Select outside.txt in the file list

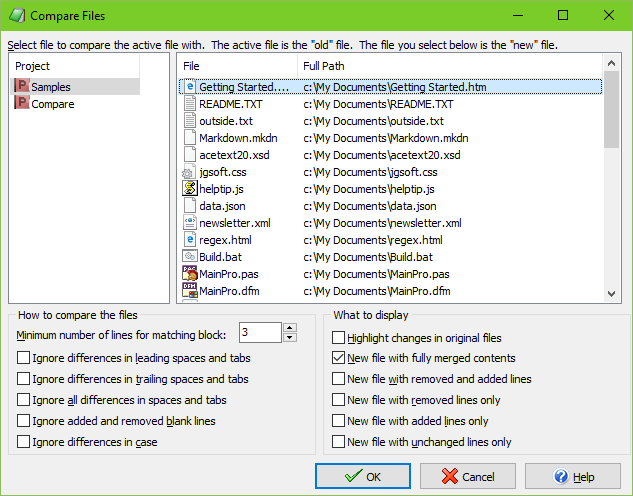(226, 121)
